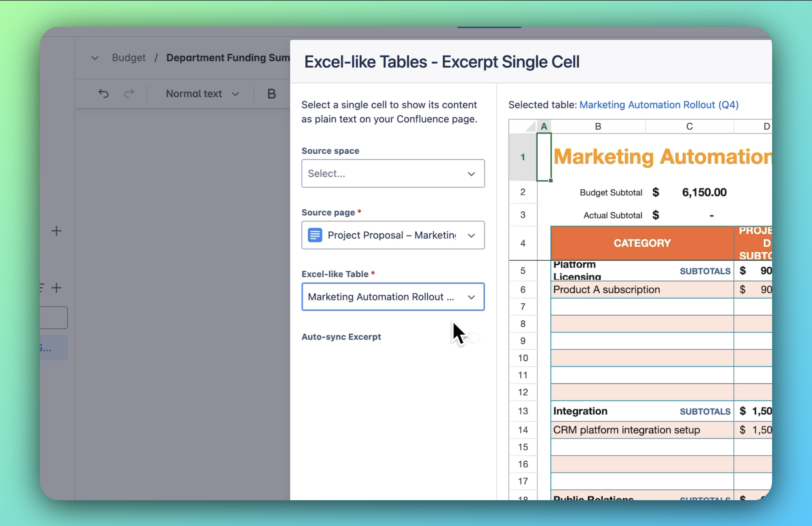Toggle bold formatting button
812x526 pixels.
[271, 93]
